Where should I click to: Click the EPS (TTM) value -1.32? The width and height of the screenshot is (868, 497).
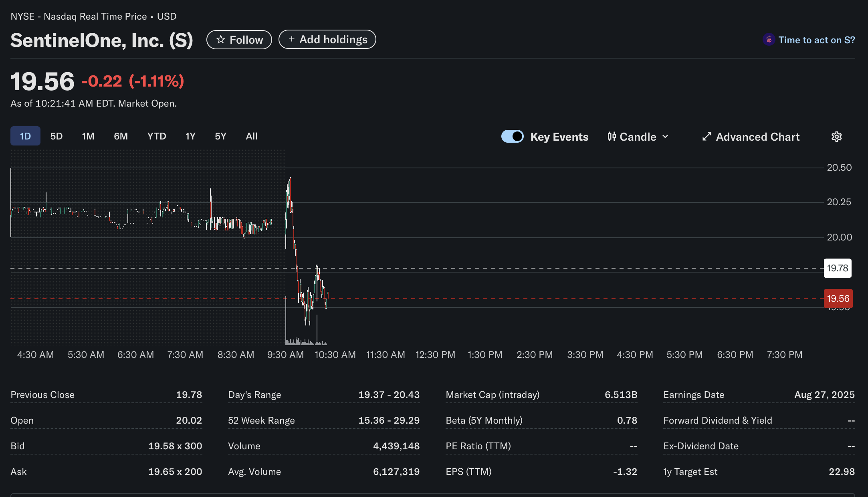click(625, 472)
